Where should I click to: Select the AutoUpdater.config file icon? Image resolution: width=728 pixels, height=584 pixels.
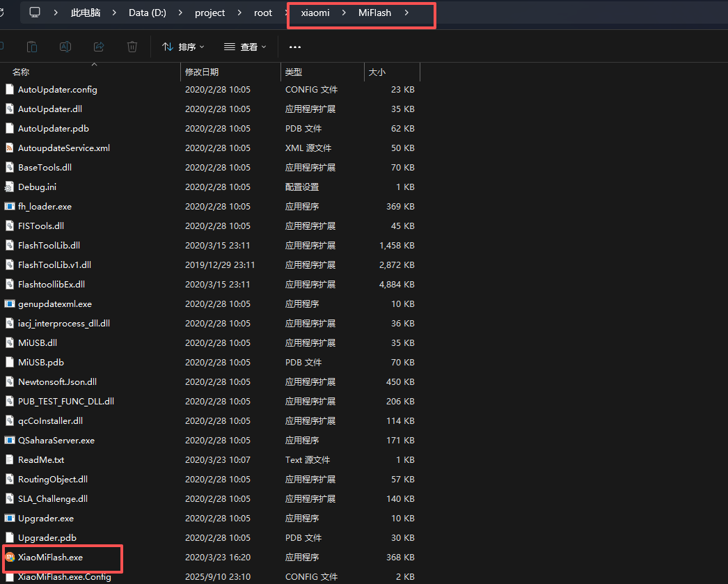pyautogui.click(x=9, y=90)
